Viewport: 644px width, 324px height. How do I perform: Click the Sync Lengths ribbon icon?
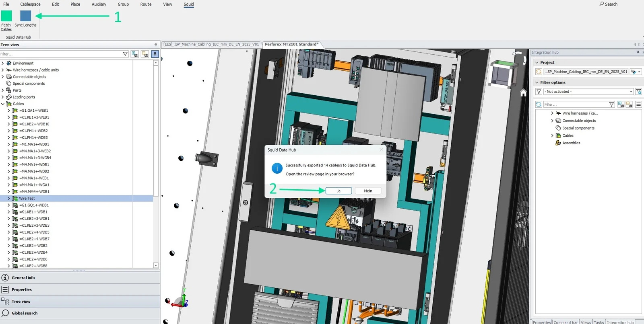26,16
